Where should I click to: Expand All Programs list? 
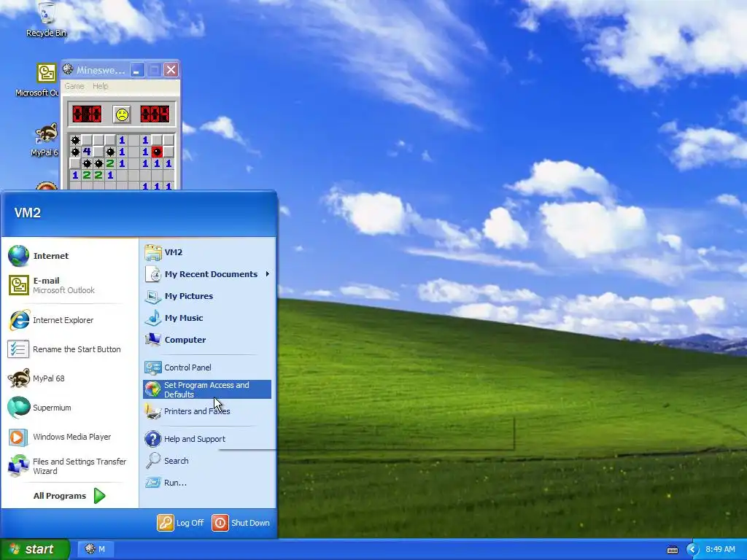point(69,496)
